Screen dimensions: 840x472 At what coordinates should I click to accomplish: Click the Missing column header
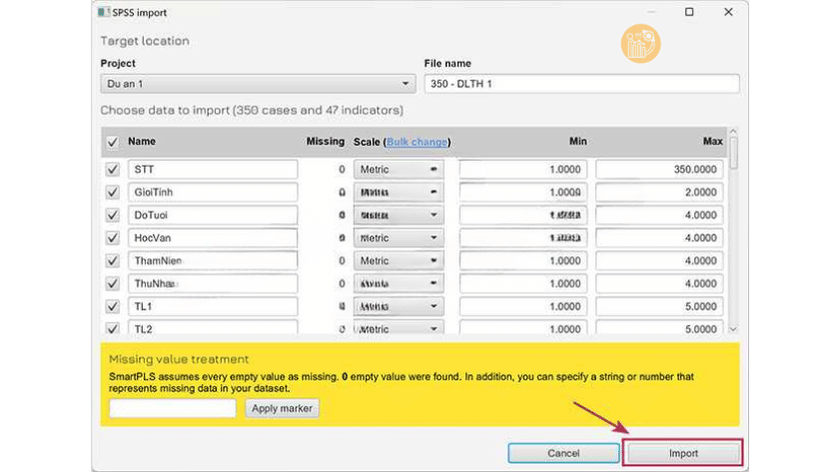coord(325,141)
